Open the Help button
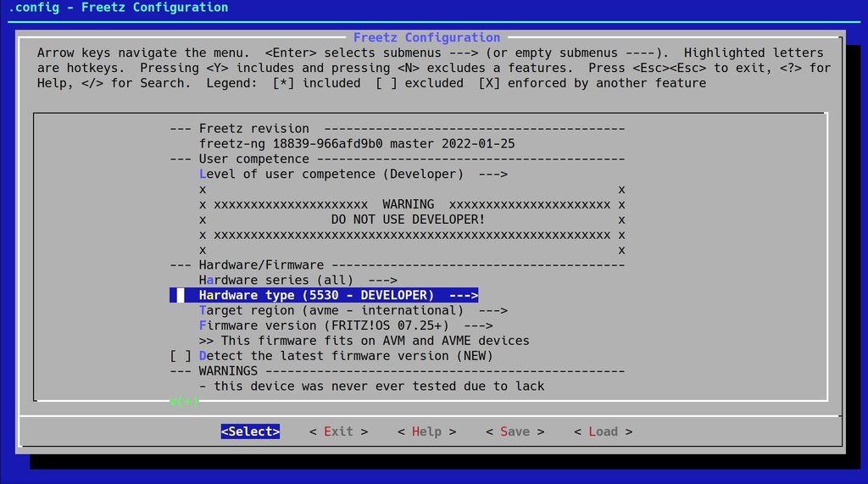 point(426,431)
